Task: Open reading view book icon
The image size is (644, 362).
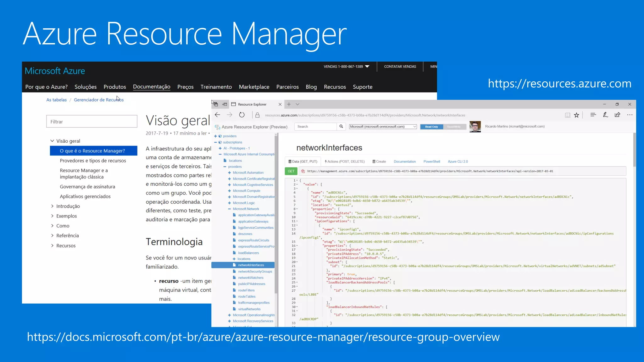Action: tap(568, 115)
